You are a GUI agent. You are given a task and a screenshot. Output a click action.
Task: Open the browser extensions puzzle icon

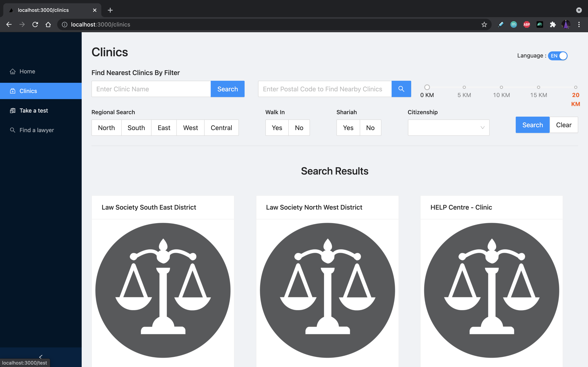(553, 24)
